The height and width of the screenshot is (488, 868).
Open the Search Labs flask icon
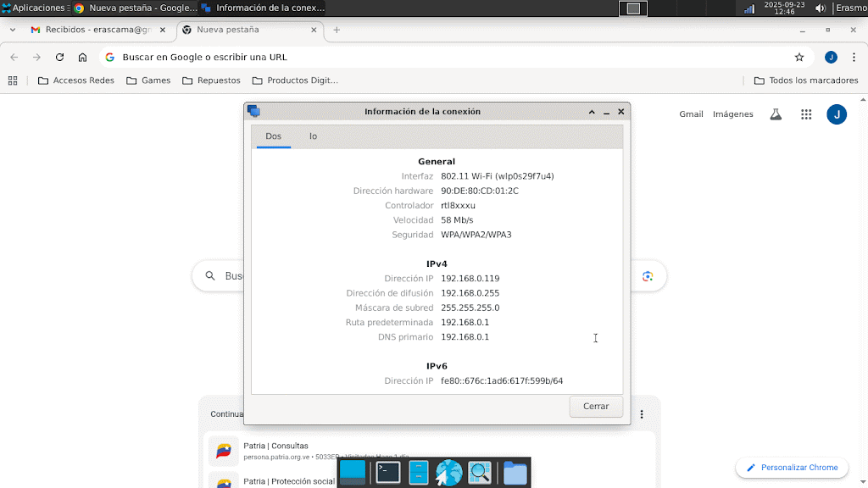(776, 114)
